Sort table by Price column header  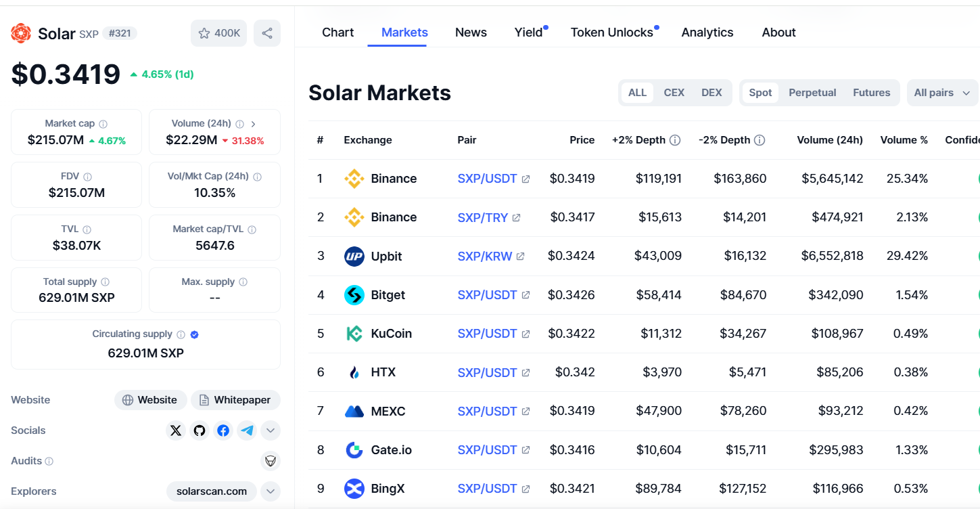click(582, 140)
